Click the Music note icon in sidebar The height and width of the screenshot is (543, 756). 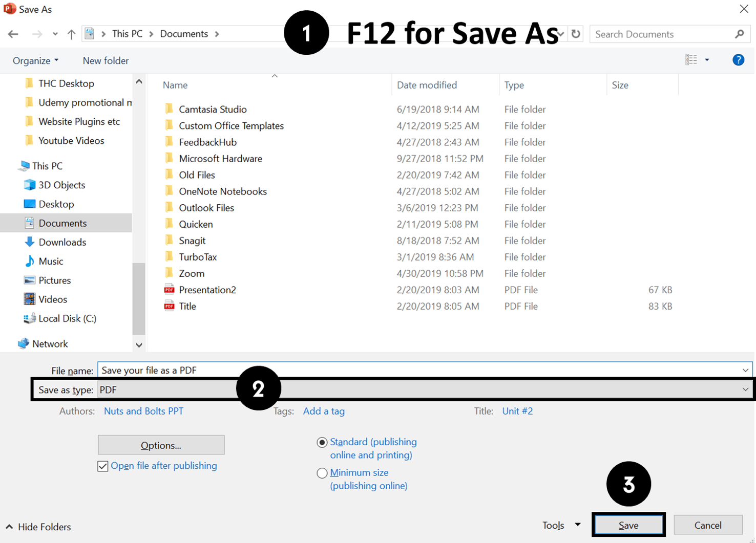pyautogui.click(x=30, y=261)
